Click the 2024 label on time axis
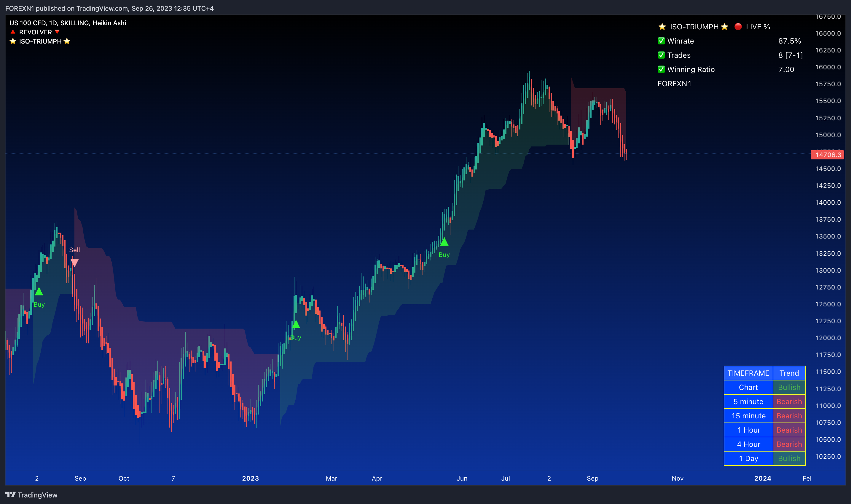 [763, 478]
